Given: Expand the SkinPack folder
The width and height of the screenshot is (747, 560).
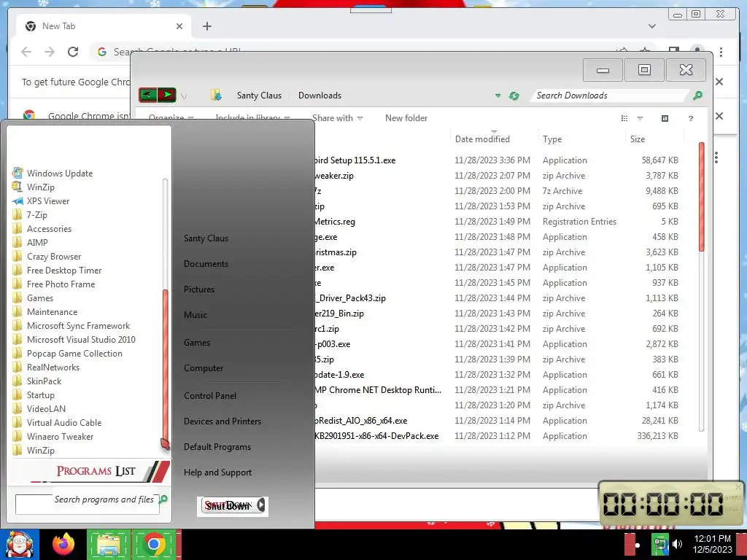Looking at the screenshot, I should (x=36, y=381).
